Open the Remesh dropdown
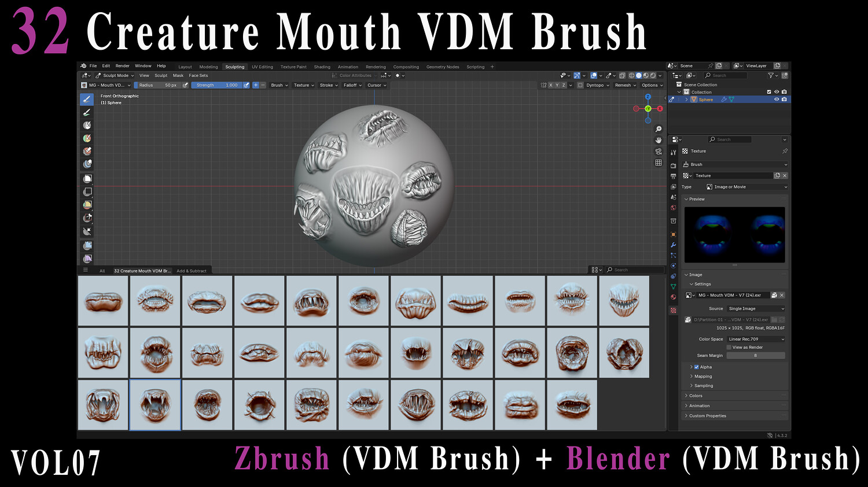This screenshot has width=868, height=487. coord(626,85)
